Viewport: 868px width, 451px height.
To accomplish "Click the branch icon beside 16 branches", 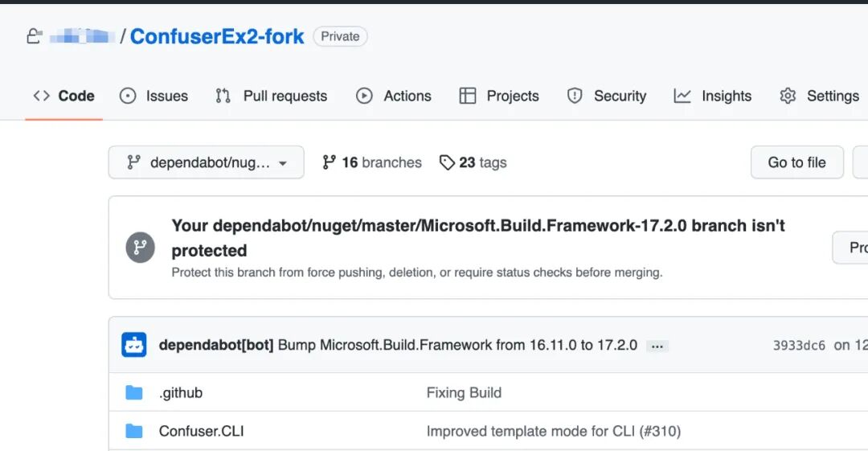I will (330, 162).
